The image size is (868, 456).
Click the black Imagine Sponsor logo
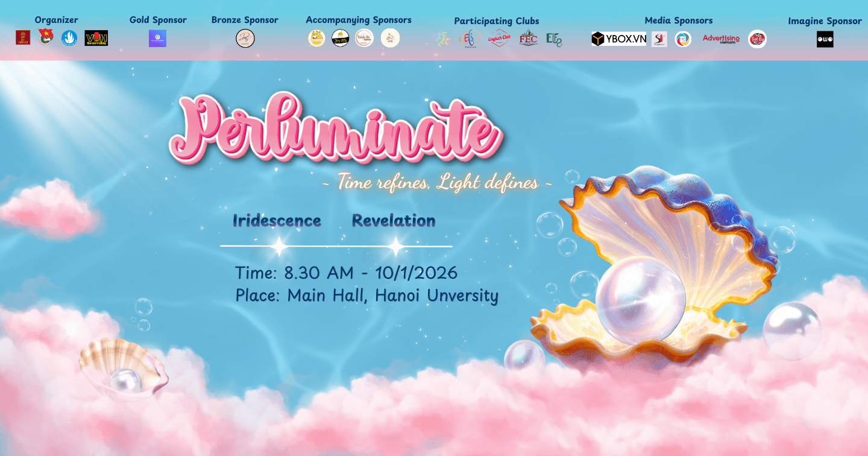[825, 39]
